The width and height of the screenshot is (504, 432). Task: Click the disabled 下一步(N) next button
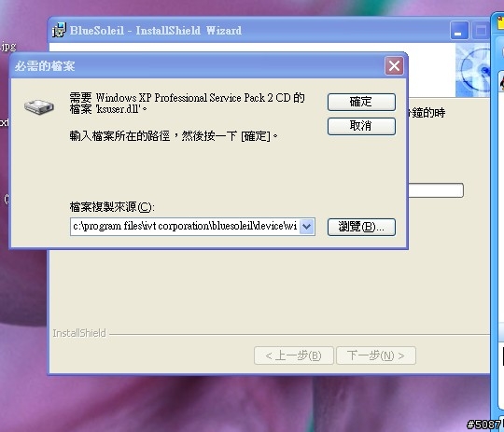point(376,355)
